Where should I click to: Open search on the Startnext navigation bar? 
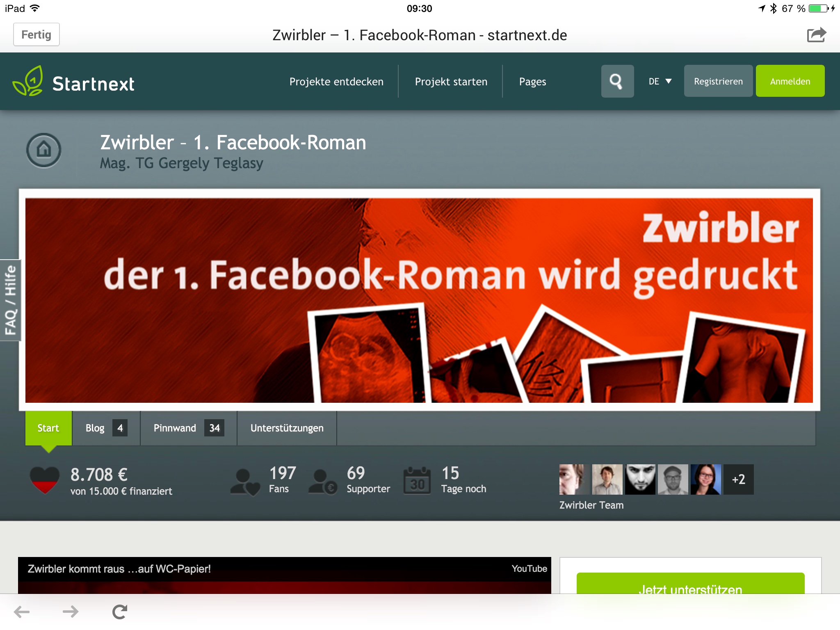click(x=617, y=81)
